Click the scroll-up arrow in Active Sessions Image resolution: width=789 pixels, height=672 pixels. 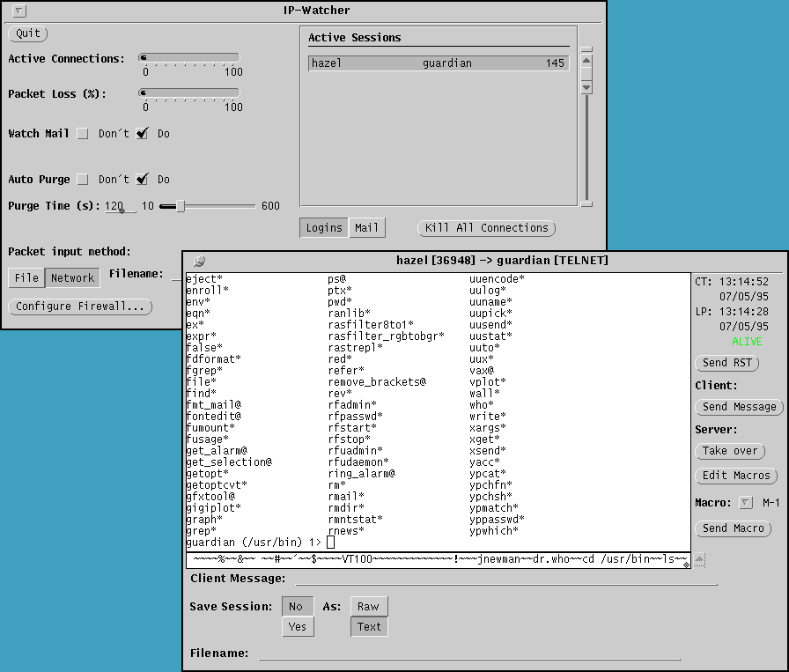coord(586,61)
